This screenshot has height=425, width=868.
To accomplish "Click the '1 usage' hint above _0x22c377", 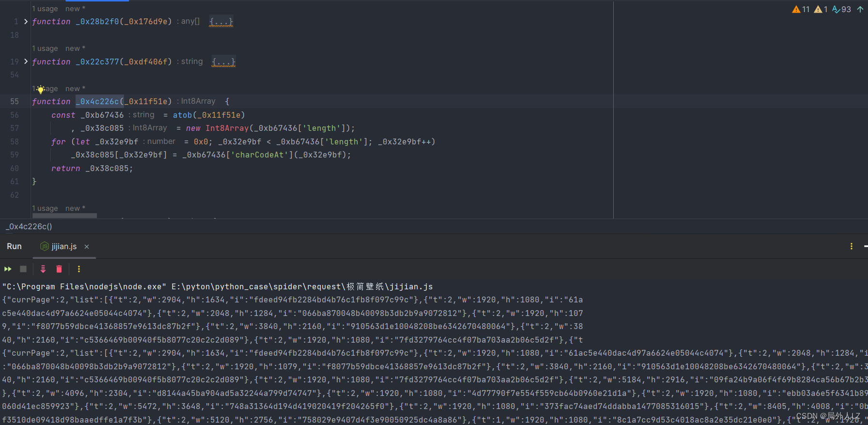I will point(45,48).
